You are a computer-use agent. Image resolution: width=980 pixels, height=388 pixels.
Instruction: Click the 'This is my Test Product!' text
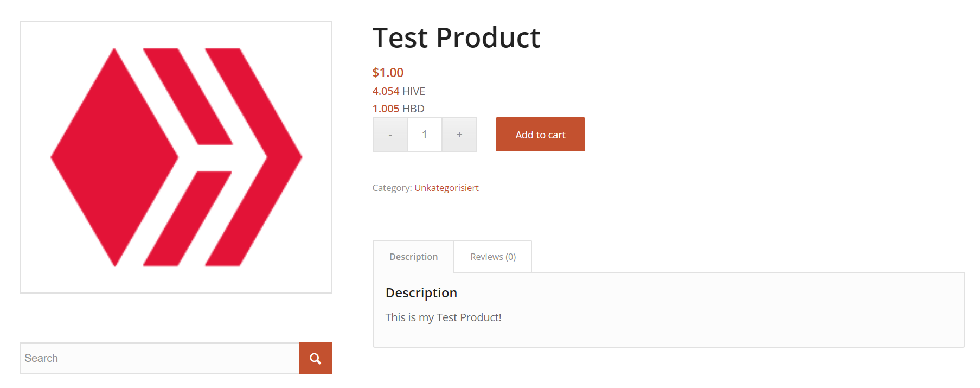coord(443,317)
